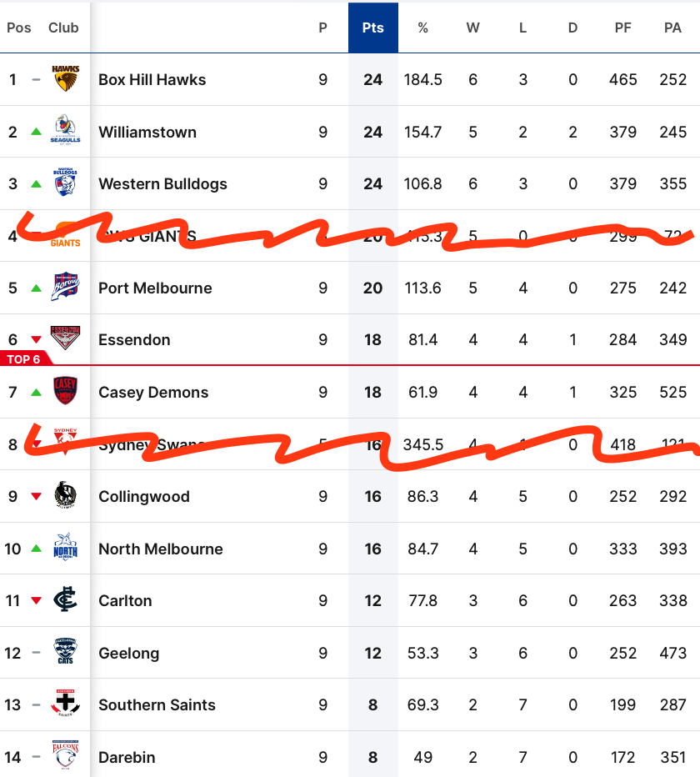The height and width of the screenshot is (777, 700).
Task: Tap the Essendon Bombers logo
Action: 65,338
